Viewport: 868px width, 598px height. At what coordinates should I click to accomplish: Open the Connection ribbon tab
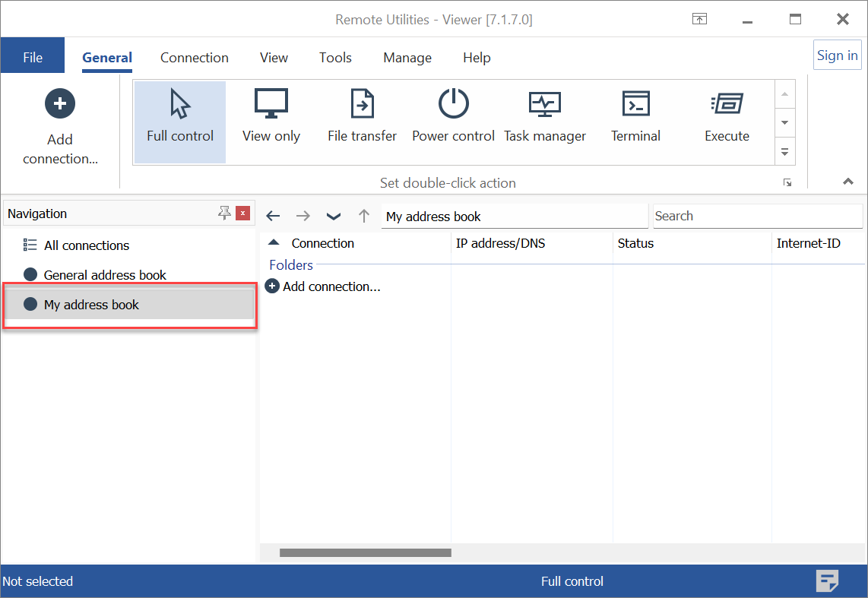click(x=195, y=58)
